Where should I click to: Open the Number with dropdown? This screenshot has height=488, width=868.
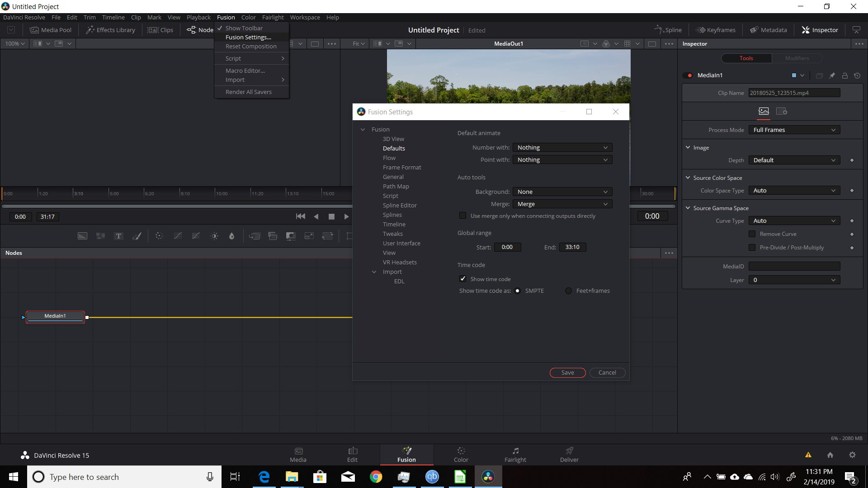pos(562,148)
